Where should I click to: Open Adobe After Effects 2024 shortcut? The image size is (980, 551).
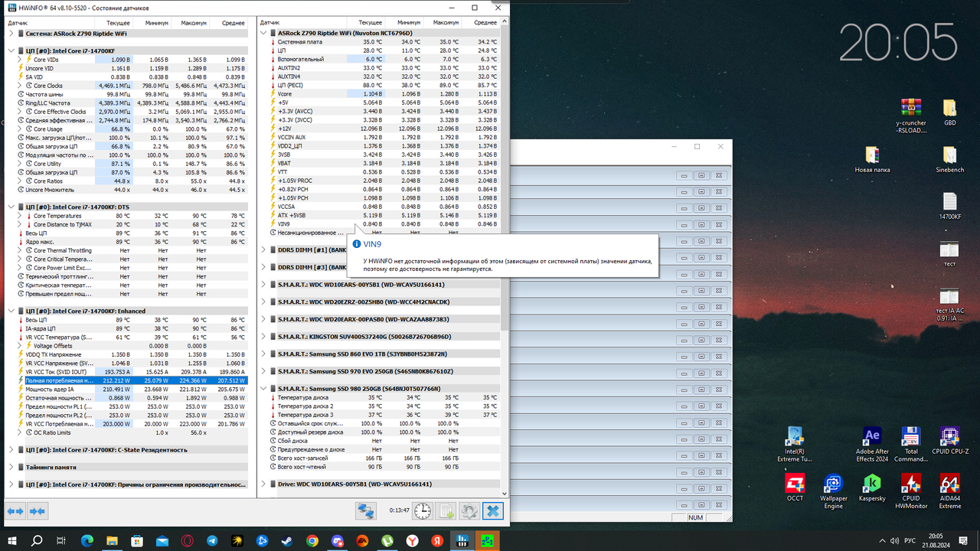coord(872,445)
